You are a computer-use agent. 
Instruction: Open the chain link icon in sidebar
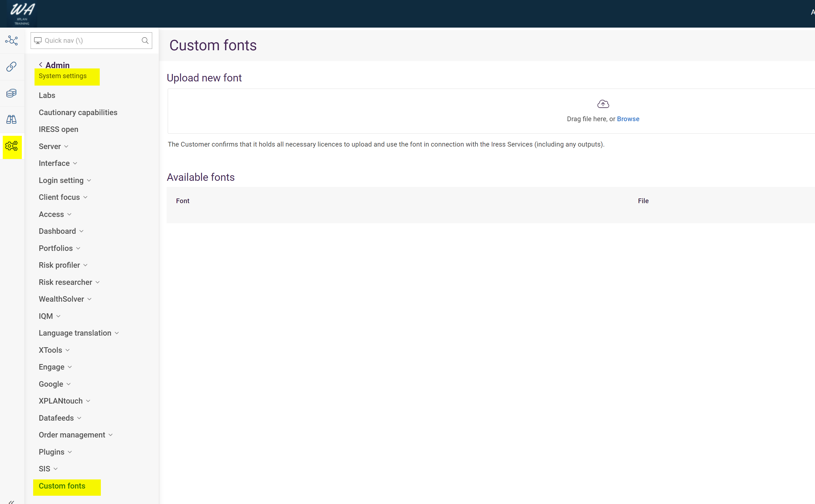pos(11,67)
